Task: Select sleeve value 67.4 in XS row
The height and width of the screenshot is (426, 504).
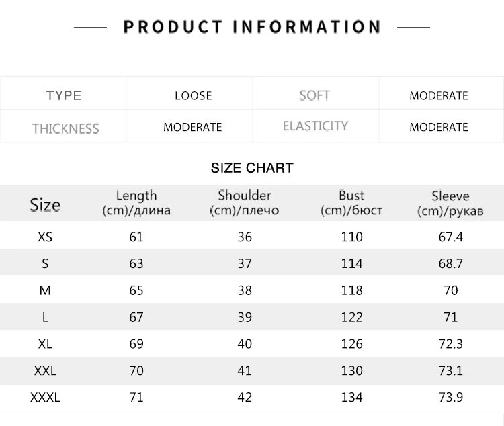Action: tap(451, 237)
